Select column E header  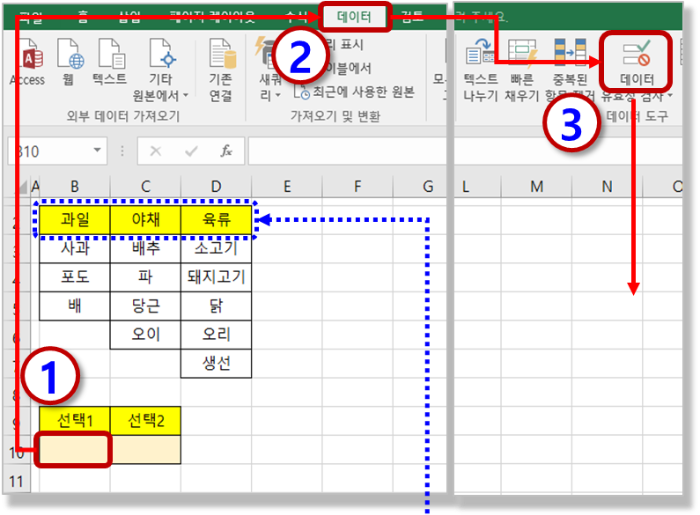click(287, 187)
